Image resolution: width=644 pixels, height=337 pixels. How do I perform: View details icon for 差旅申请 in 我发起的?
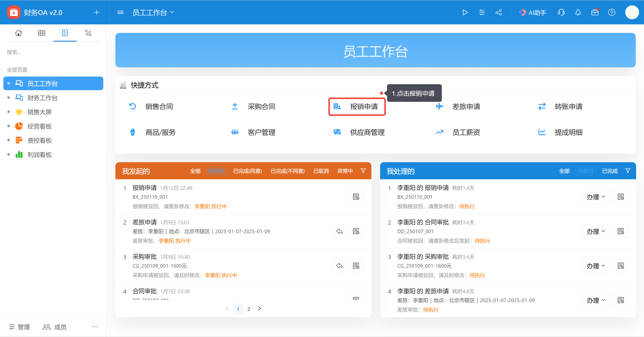tap(356, 231)
